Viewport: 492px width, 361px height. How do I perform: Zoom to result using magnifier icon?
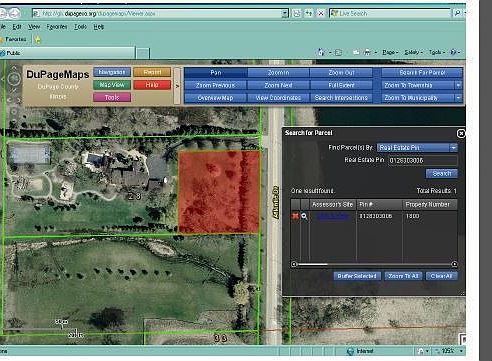pyautogui.click(x=304, y=216)
